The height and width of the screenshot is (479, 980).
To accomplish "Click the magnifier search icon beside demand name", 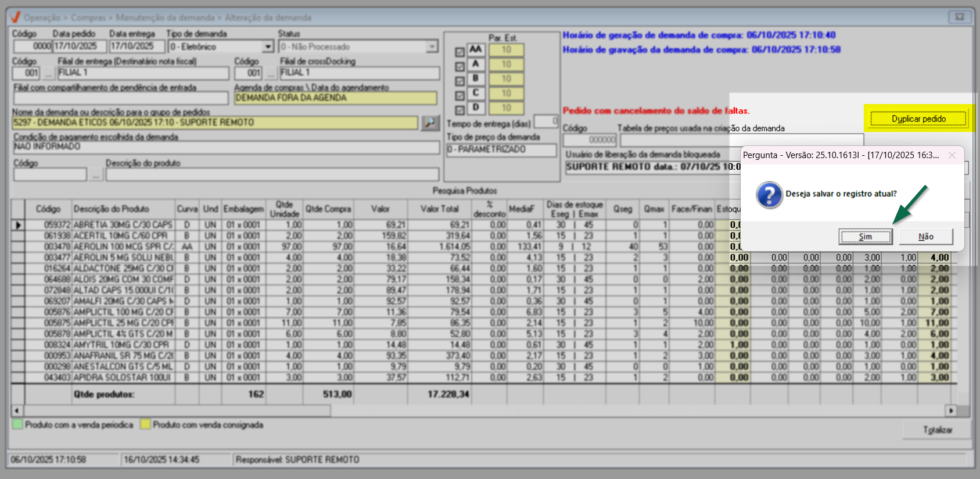I will [430, 123].
